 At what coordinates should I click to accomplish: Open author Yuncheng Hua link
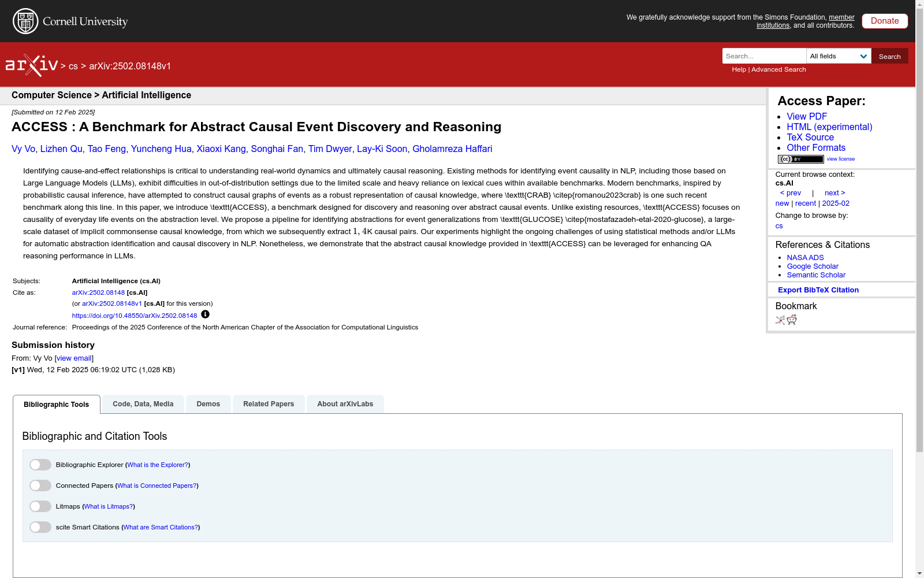[161, 149]
